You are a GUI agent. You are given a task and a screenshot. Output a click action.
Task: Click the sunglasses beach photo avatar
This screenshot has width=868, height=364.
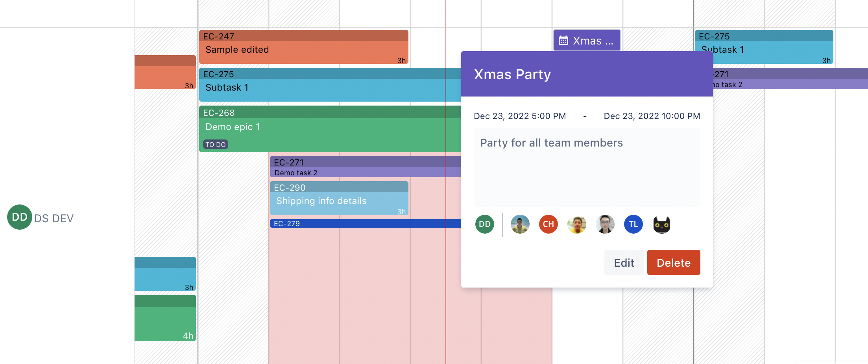(520, 224)
